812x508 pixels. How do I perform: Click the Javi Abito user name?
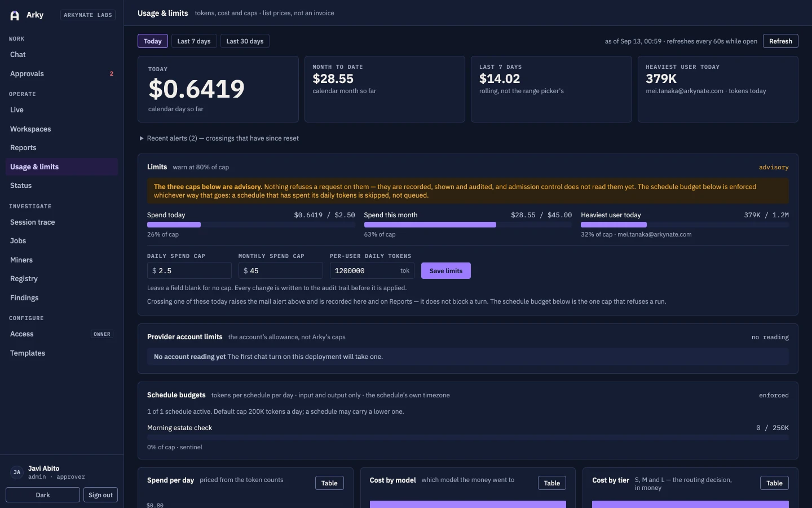[x=43, y=468]
